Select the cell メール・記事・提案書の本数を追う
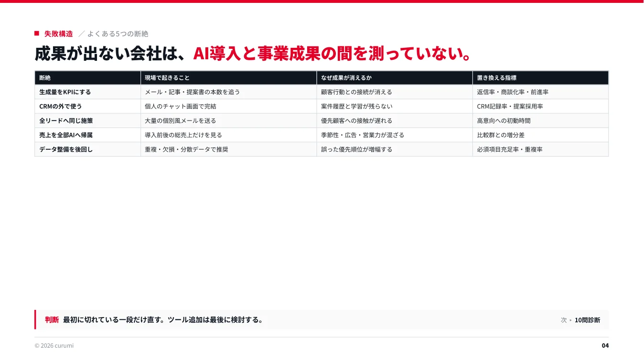Image resolution: width=644 pixels, height=362 pixels. [228, 92]
